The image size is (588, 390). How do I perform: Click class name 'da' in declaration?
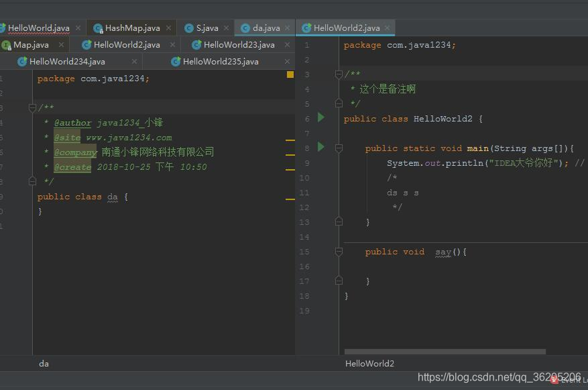pyautogui.click(x=113, y=197)
